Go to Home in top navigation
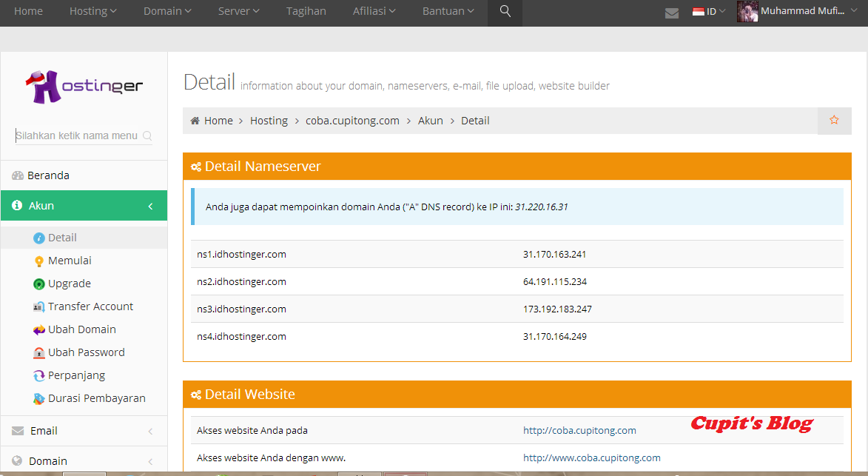 [x=28, y=11]
